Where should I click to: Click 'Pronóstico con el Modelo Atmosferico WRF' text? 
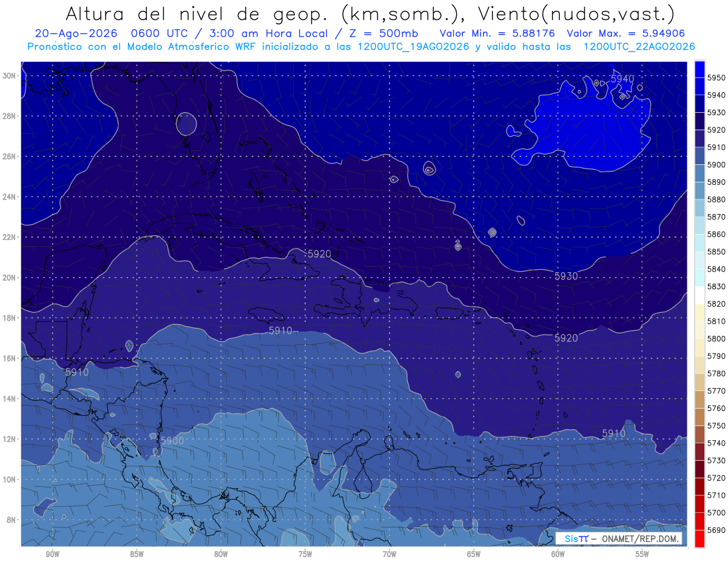coord(143,47)
